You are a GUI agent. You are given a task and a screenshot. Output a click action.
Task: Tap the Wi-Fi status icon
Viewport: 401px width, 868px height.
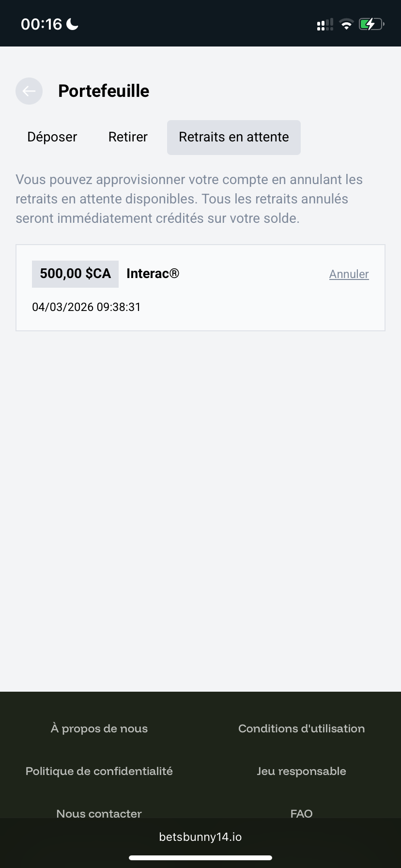(x=346, y=24)
